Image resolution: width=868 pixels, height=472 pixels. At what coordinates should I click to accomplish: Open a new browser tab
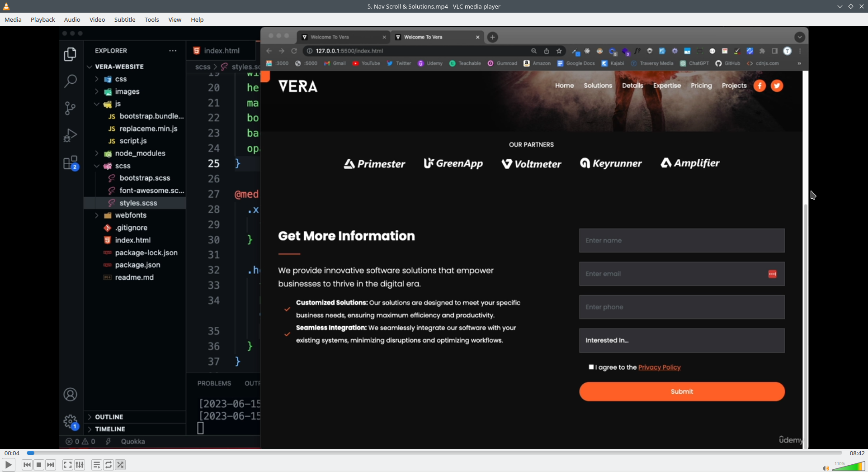click(493, 37)
